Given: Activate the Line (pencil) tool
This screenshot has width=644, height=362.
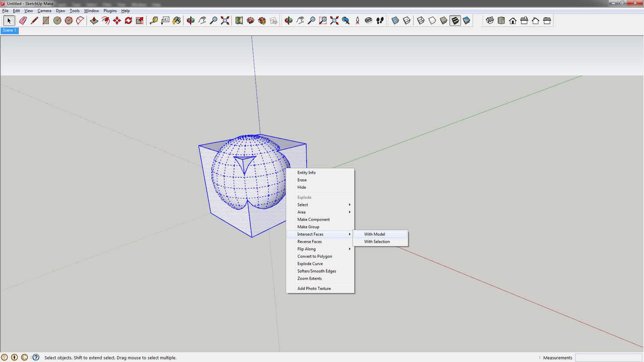Looking at the screenshot, I should [34, 20].
